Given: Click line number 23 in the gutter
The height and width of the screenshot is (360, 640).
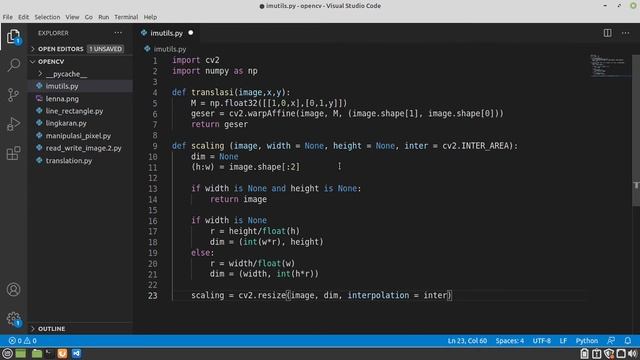Looking at the screenshot, I should (152, 296).
